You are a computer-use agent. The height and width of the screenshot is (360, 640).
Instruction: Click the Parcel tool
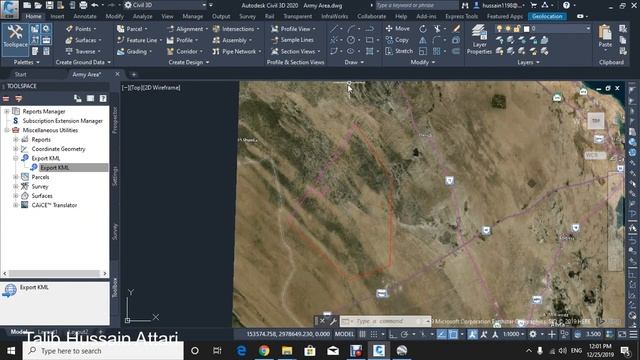coord(132,29)
